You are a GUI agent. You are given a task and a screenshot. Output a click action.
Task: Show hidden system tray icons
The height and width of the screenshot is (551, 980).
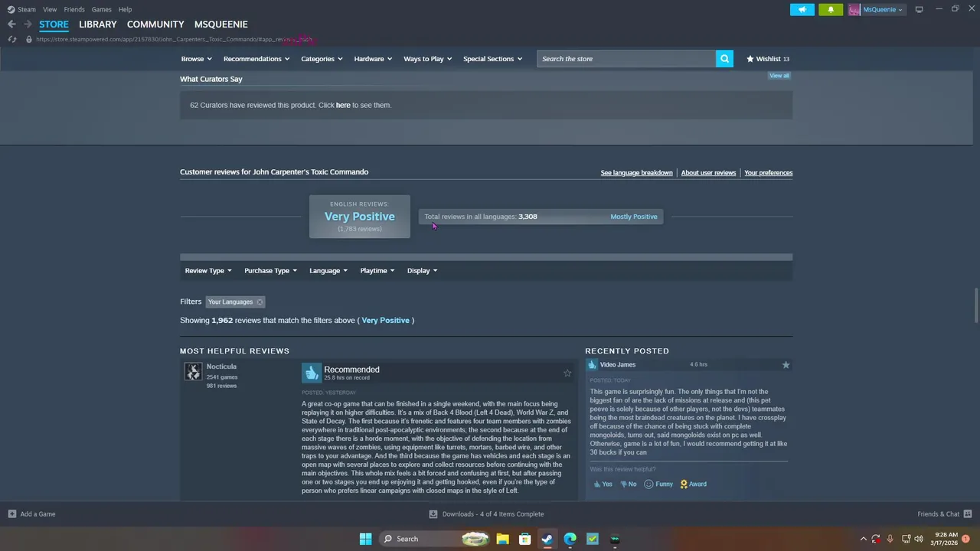click(864, 539)
